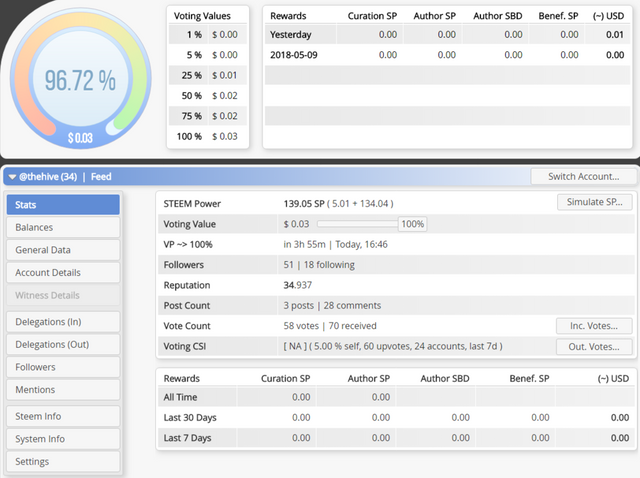640x478 pixels.
Task: Click the Yesterday rewards row label
Action: click(x=291, y=35)
